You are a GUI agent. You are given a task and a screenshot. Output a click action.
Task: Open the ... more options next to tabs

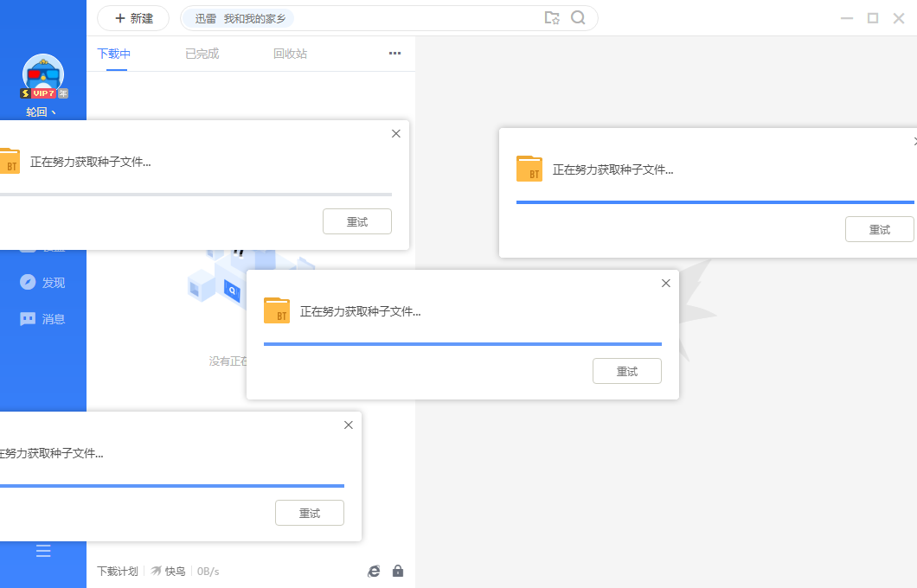(394, 53)
